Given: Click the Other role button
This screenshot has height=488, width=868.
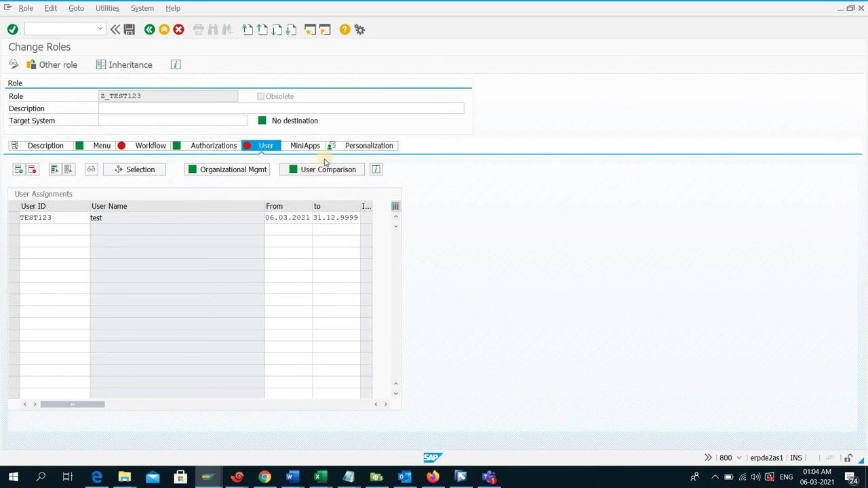Looking at the screenshot, I should point(52,64).
